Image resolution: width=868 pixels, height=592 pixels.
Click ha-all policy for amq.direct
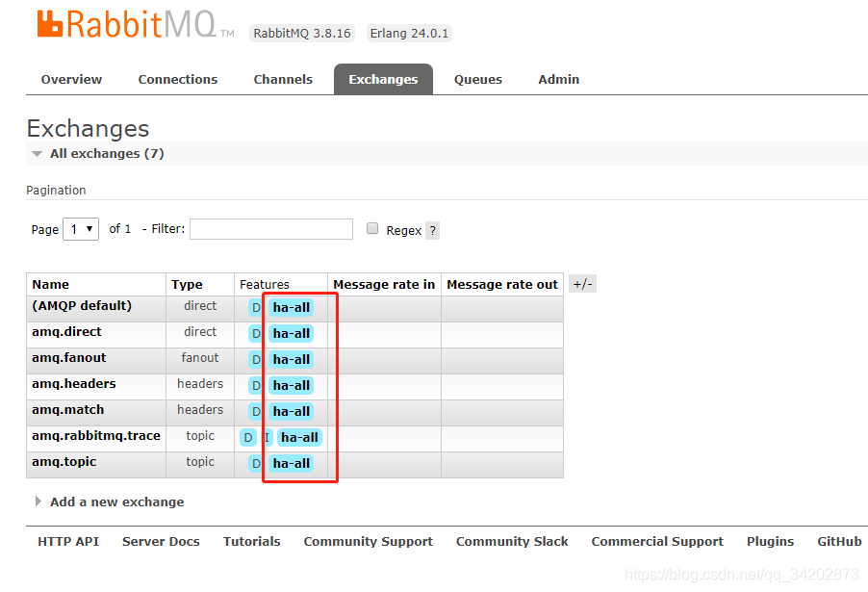tap(292, 333)
